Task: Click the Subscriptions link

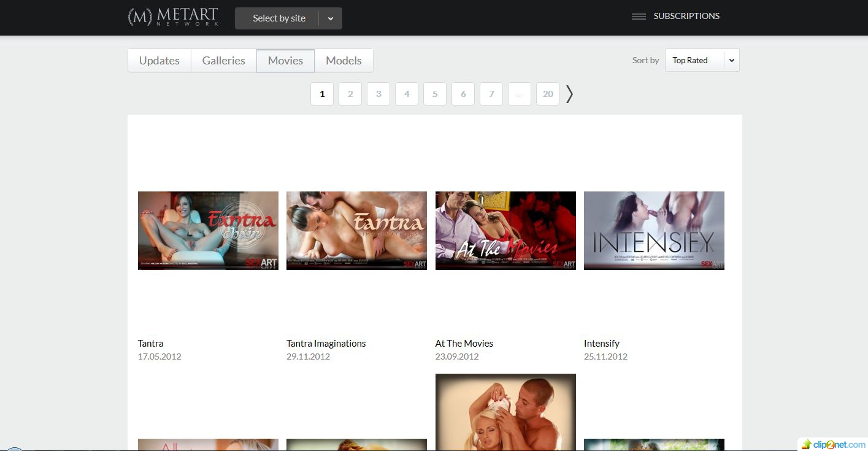Action: coord(686,16)
